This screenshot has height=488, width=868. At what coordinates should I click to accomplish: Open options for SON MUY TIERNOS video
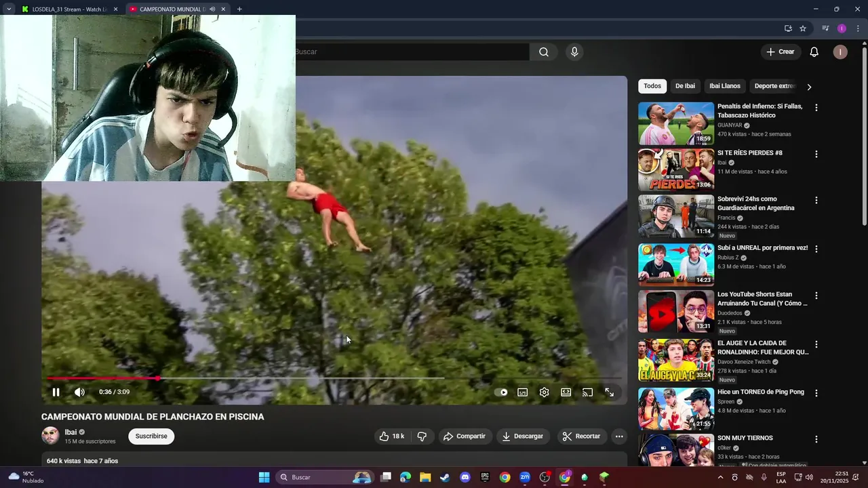point(816,439)
